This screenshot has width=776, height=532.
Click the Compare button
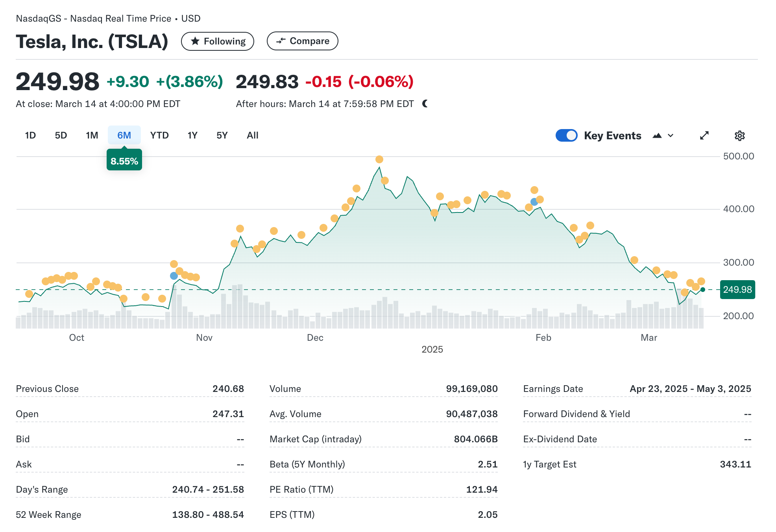[x=302, y=41]
